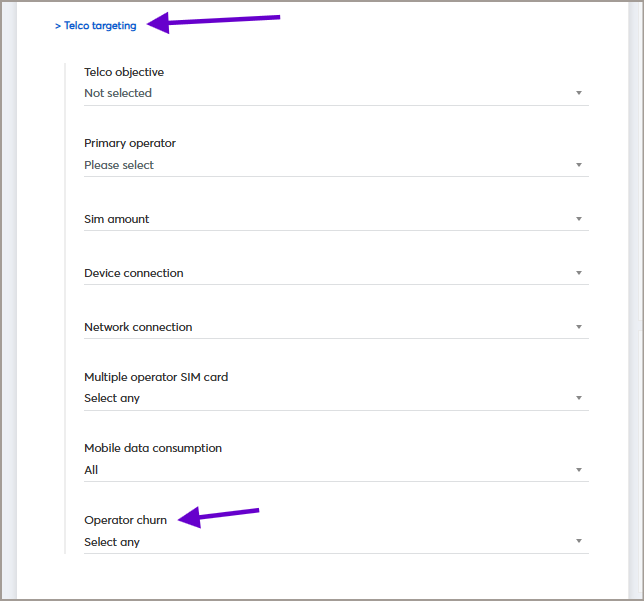Click the Network connection field text
Viewport: 644px width, 601px height.
coord(138,327)
